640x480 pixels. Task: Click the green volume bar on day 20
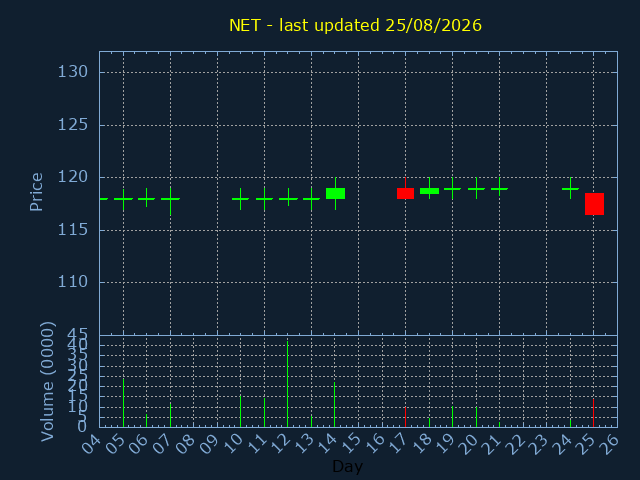[x=476, y=417]
